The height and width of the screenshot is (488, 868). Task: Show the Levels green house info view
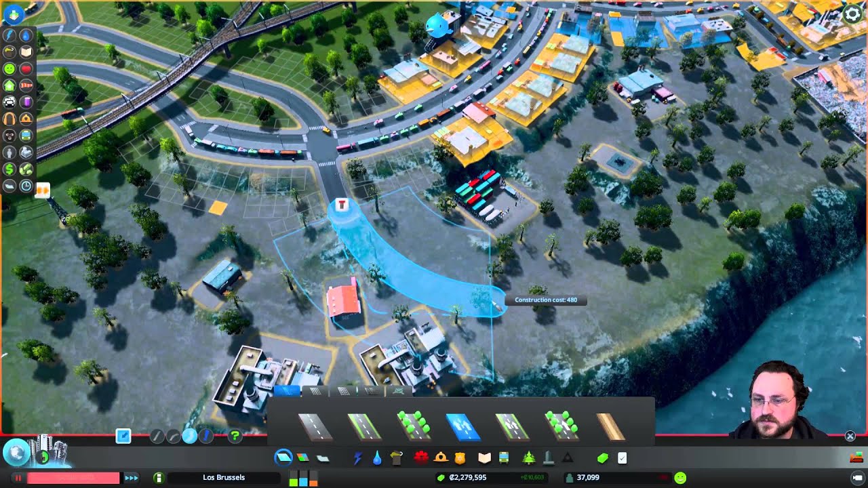pos(9,85)
